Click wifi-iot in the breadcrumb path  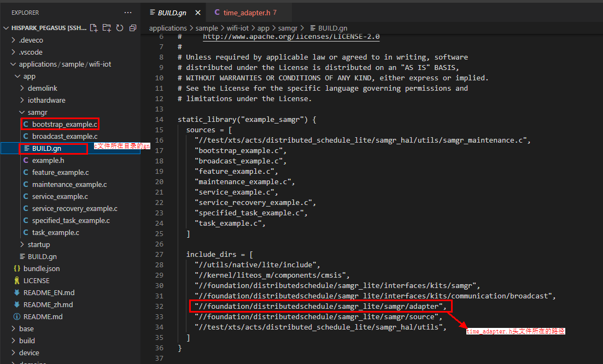238,28
